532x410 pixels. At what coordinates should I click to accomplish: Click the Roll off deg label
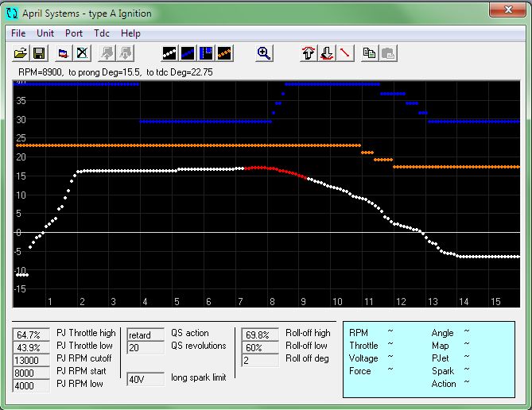(308, 358)
